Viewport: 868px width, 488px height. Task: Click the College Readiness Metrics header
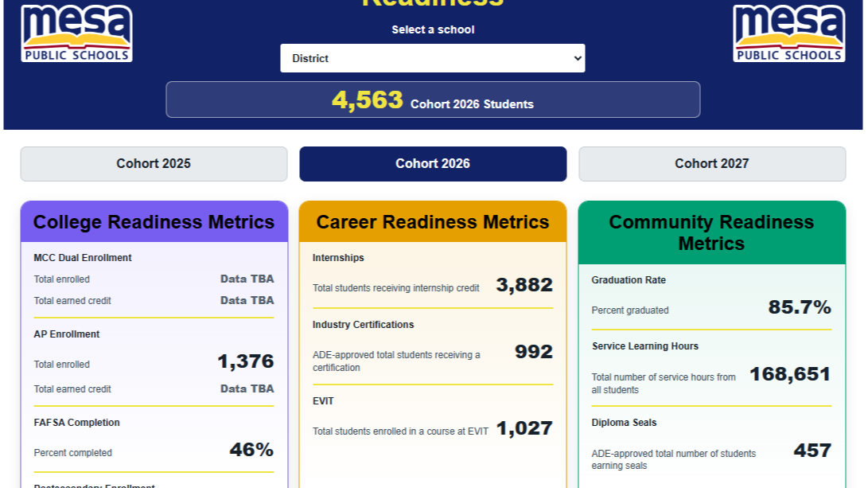pyautogui.click(x=154, y=221)
